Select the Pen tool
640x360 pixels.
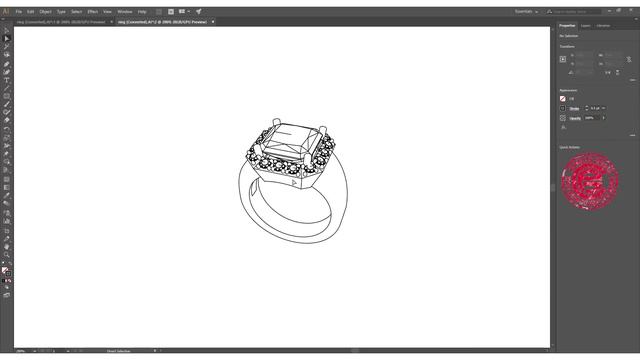pyautogui.click(x=7, y=64)
